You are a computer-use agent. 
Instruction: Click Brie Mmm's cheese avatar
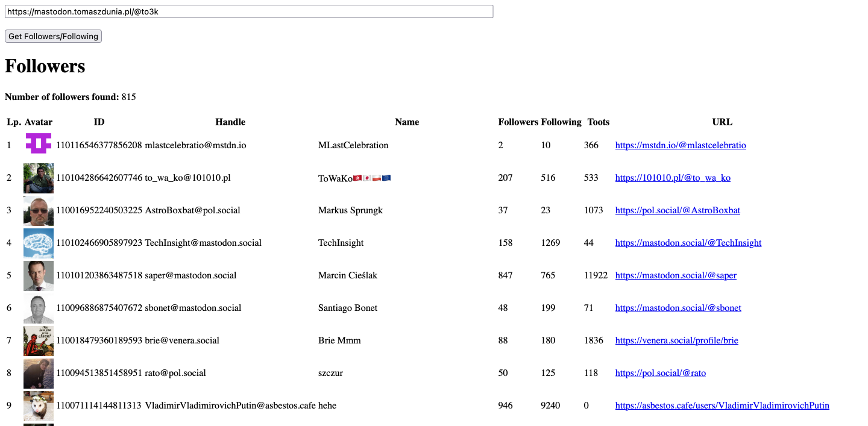point(39,340)
